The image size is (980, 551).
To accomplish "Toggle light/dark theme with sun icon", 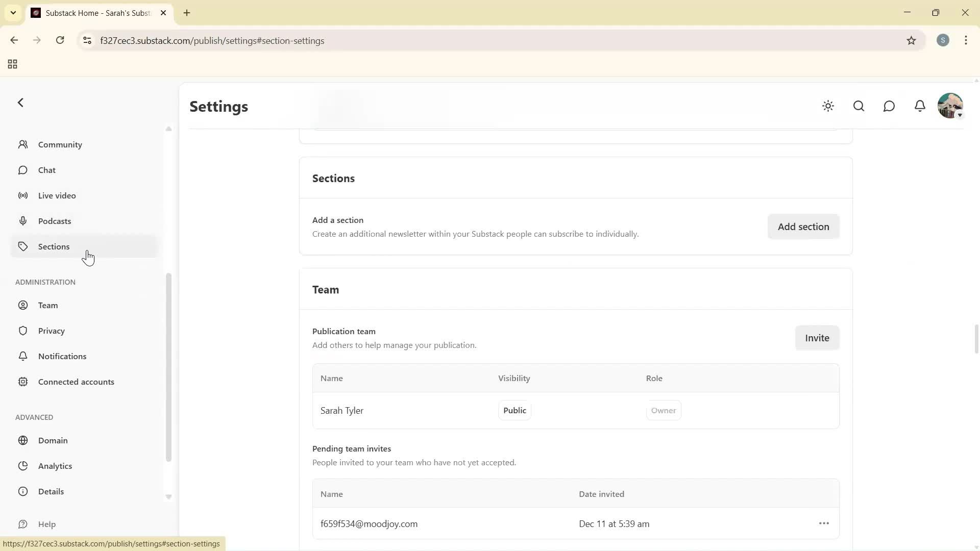I will click(828, 106).
